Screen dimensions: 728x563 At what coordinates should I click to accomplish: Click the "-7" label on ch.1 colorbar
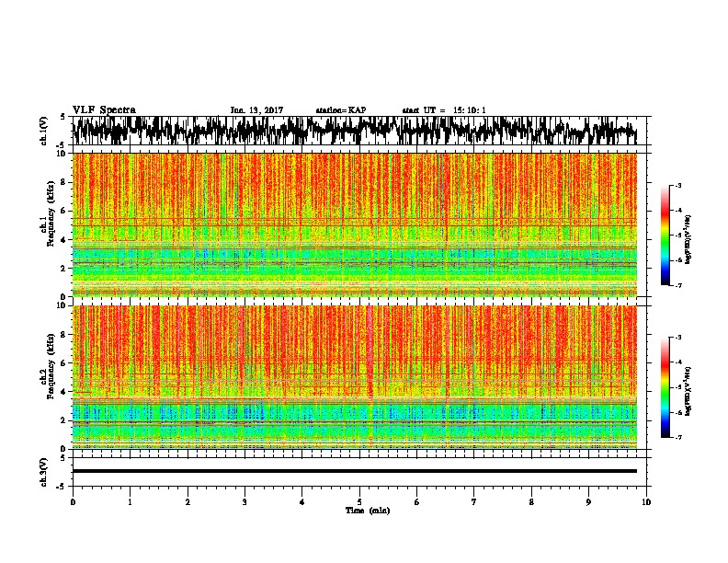pos(677,285)
